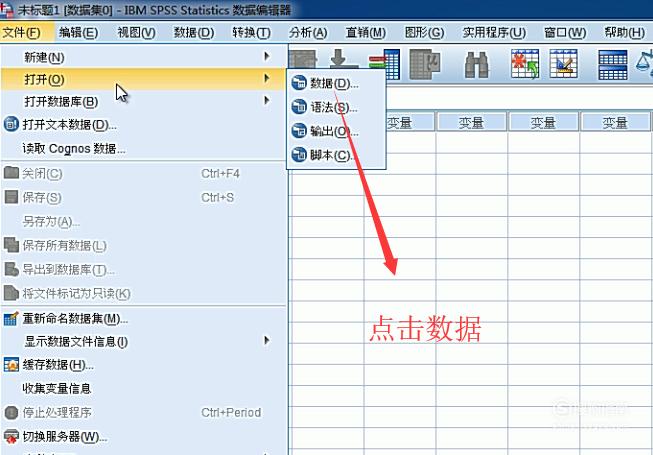Image resolution: width=653 pixels, height=455 pixels.
Task: Click the weight cases scale toolbar icon
Action: click(x=645, y=62)
